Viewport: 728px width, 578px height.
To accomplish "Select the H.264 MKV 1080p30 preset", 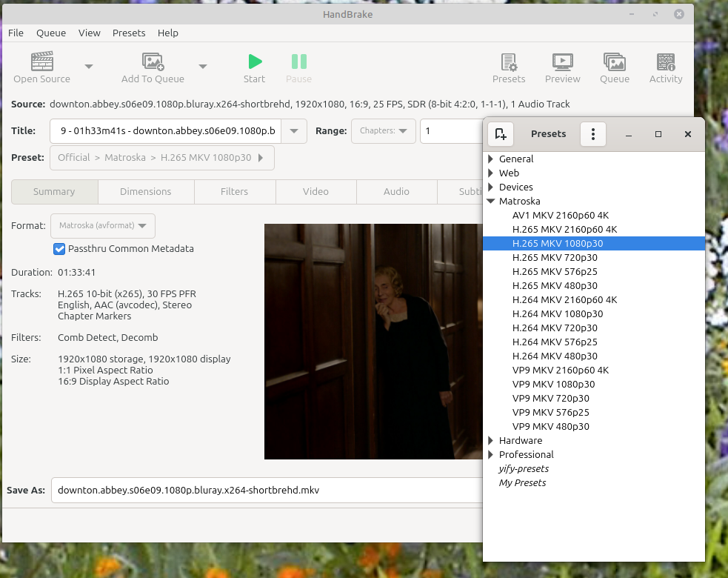I will [x=553, y=313].
